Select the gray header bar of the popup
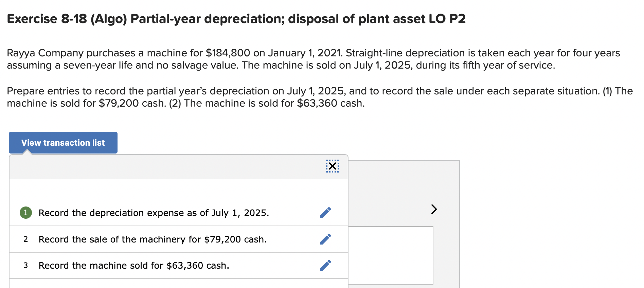The width and height of the screenshot is (644, 288). pyautogui.click(x=170, y=166)
